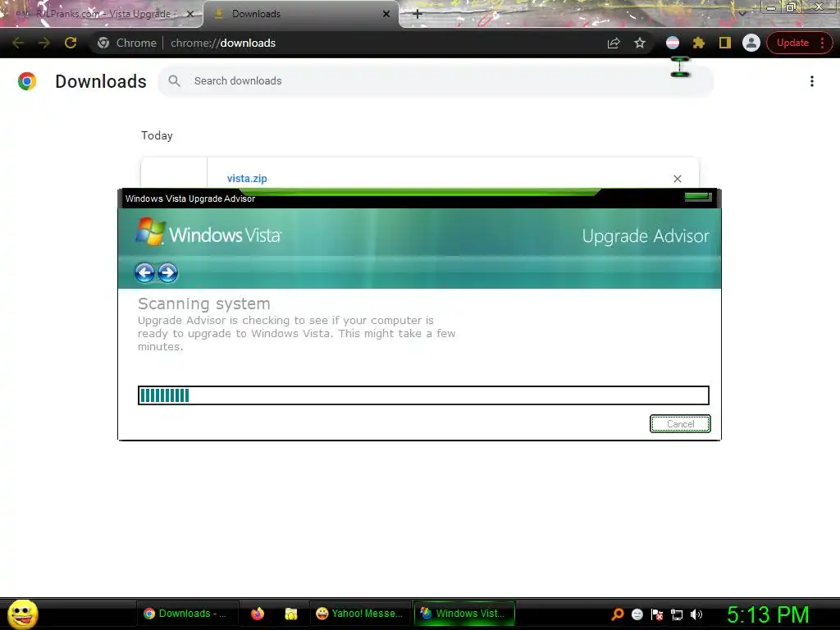Click the 5:13 PM clock
This screenshot has width=840, height=630.
coord(768,614)
